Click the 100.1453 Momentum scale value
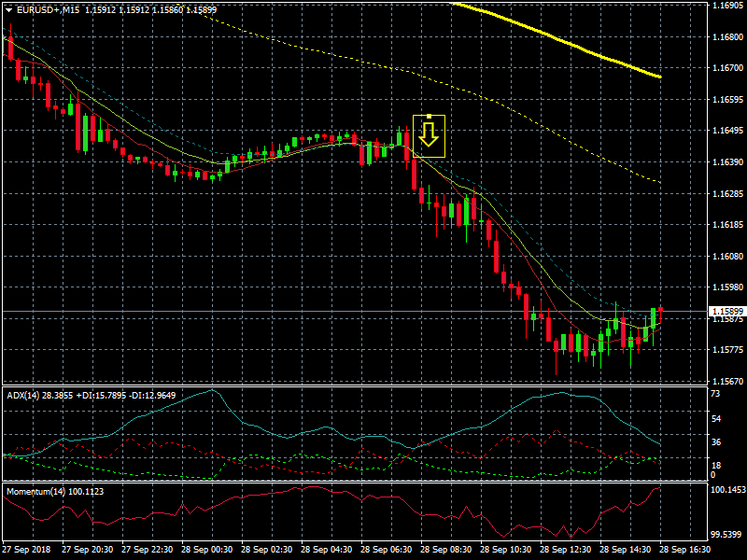Screen dimensions: 747x560 click(727, 489)
